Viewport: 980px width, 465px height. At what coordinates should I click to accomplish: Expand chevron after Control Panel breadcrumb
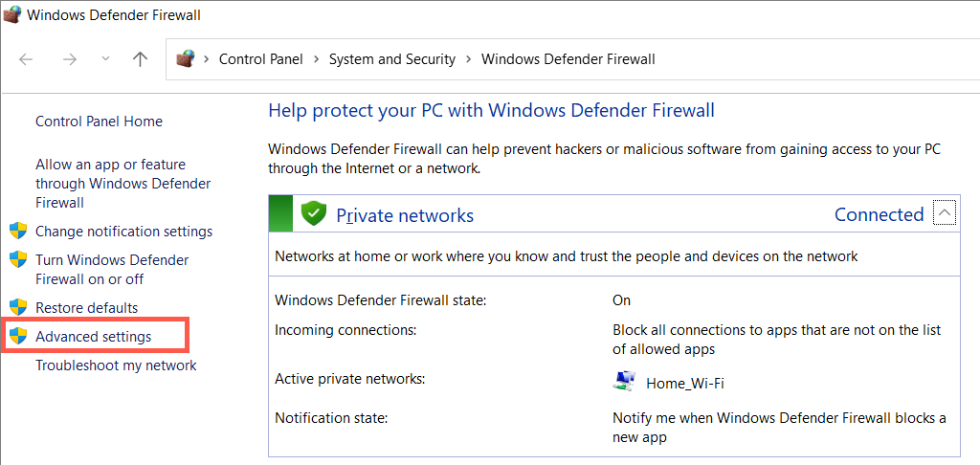click(x=316, y=59)
